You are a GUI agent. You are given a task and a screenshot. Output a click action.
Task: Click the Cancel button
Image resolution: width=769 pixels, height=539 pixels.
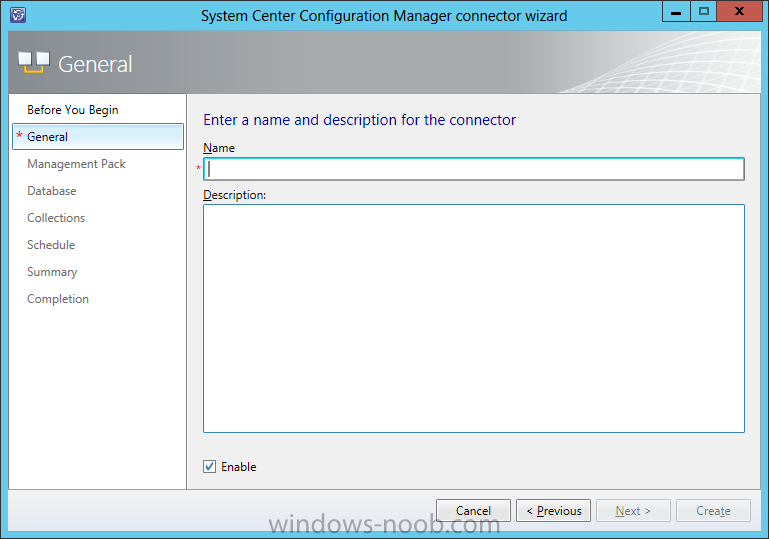click(x=473, y=511)
